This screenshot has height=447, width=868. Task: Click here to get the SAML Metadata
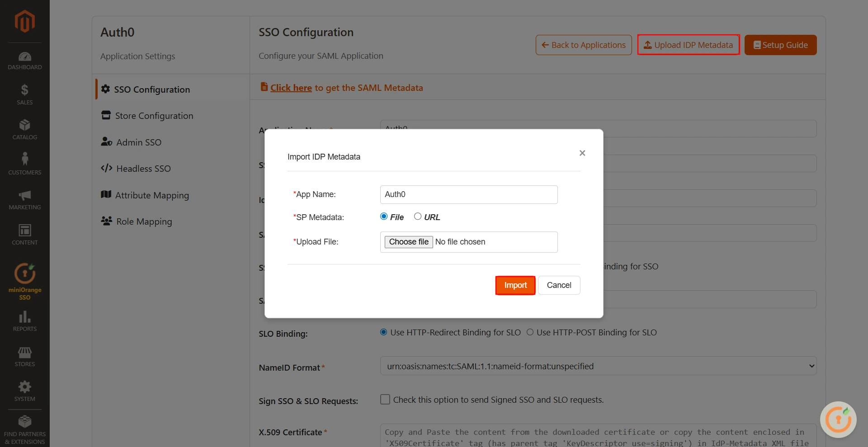tap(291, 88)
